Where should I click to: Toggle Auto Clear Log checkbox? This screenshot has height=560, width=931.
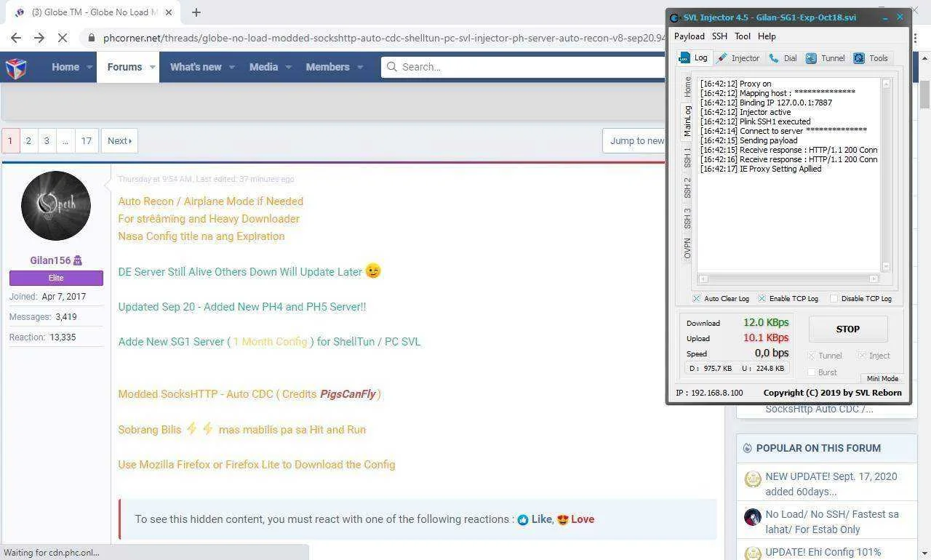coord(696,298)
